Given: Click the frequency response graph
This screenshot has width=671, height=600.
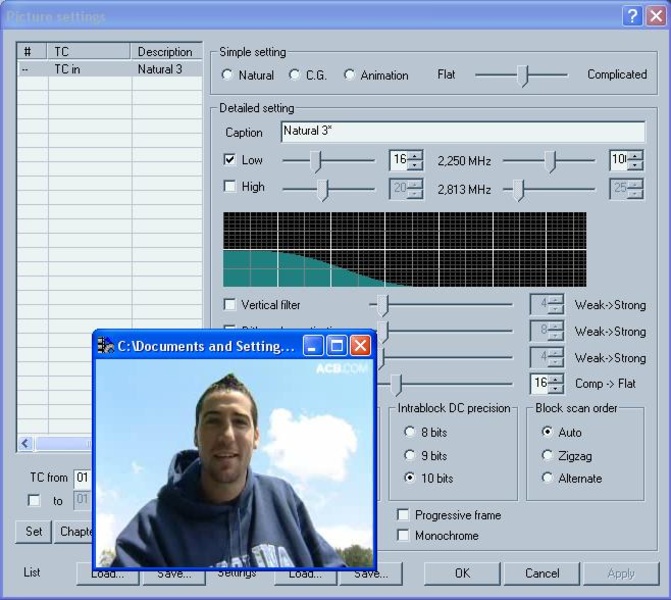Looking at the screenshot, I should pos(404,249).
